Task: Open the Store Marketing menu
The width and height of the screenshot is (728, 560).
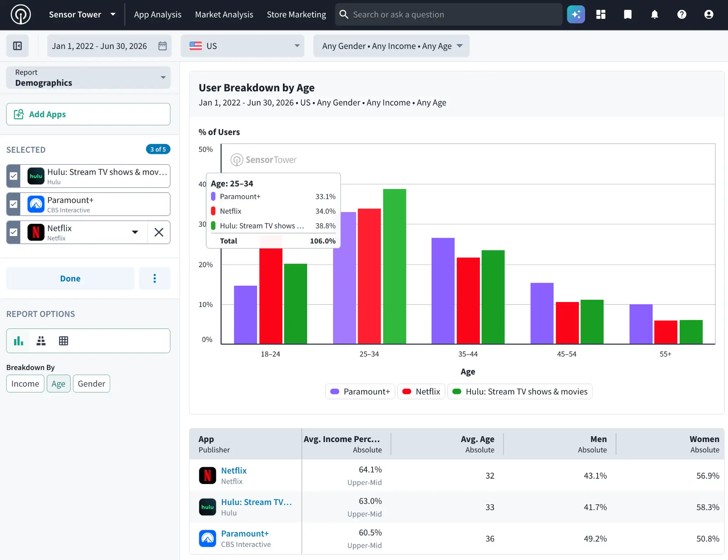Action: (x=296, y=15)
